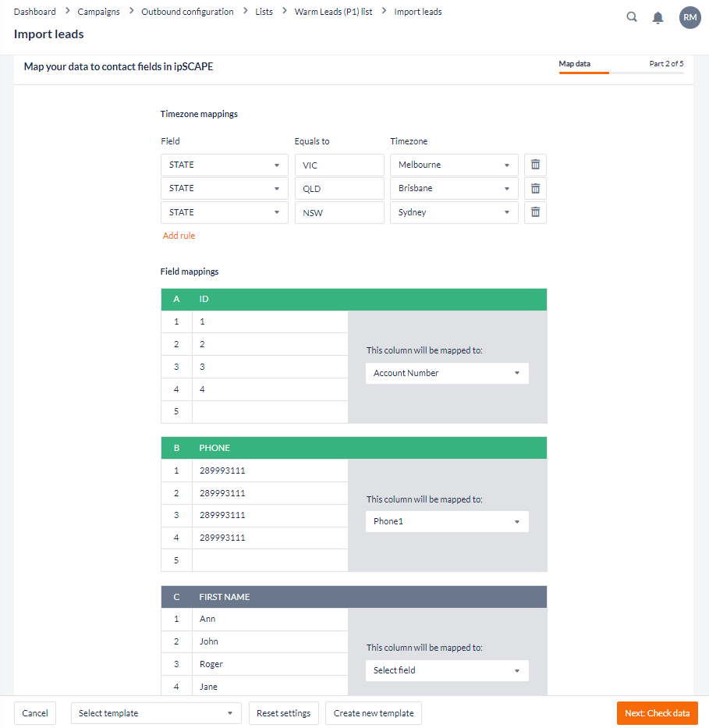The image size is (709, 728).
Task: Click Next: Check data button
Action: click(x=657, y=713)
